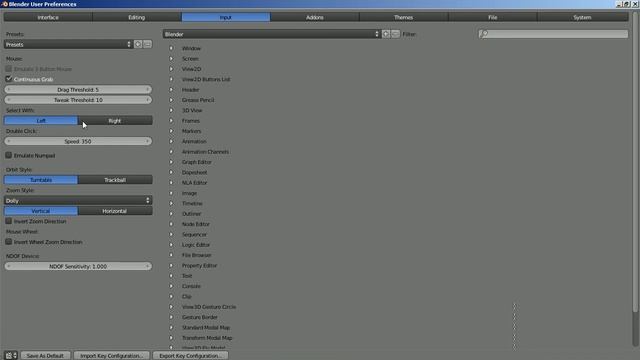Click Save As Default button
The image size is (640, 360).
[45, 356]
